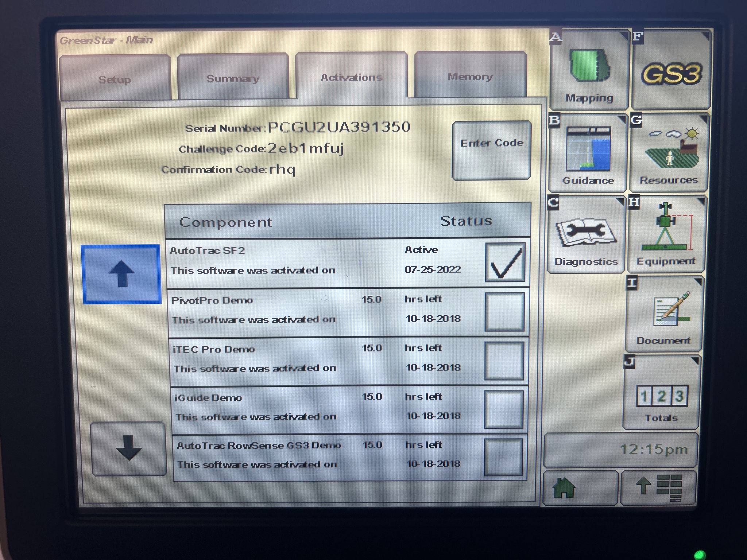This screenshot has height=560, width=747.
Task: Click the 07-25-2022 activation date
Action: pyautogui.click(x=433, y=269)
